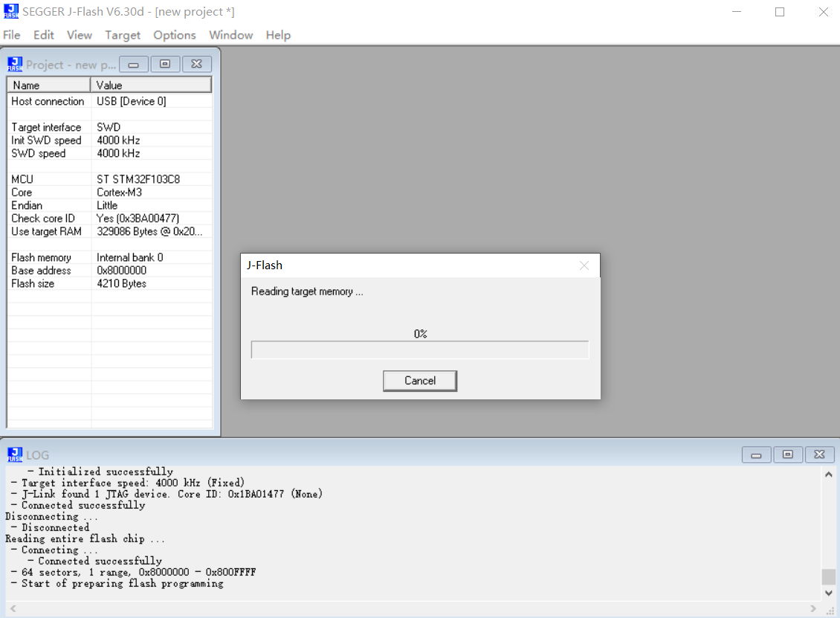Open the Target menu
This screenshot has width=840, height=618.
coord(123,35)
